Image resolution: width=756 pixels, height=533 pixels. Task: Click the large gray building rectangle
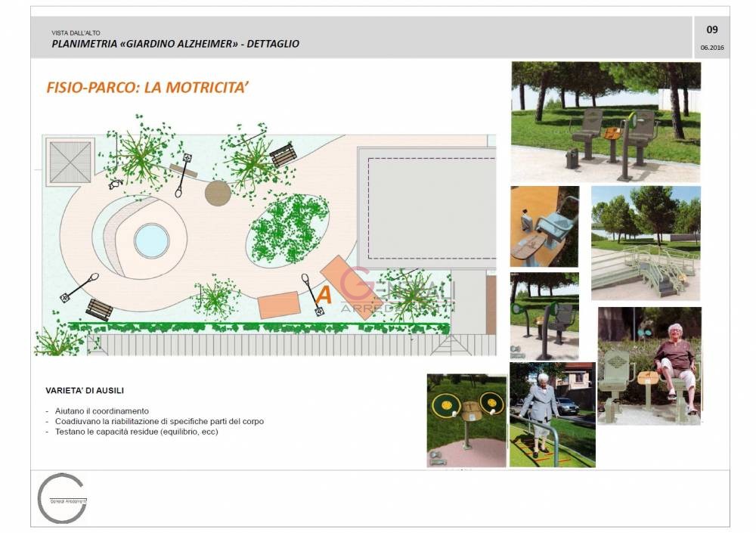pyautogui.click(x=427, y=204)
